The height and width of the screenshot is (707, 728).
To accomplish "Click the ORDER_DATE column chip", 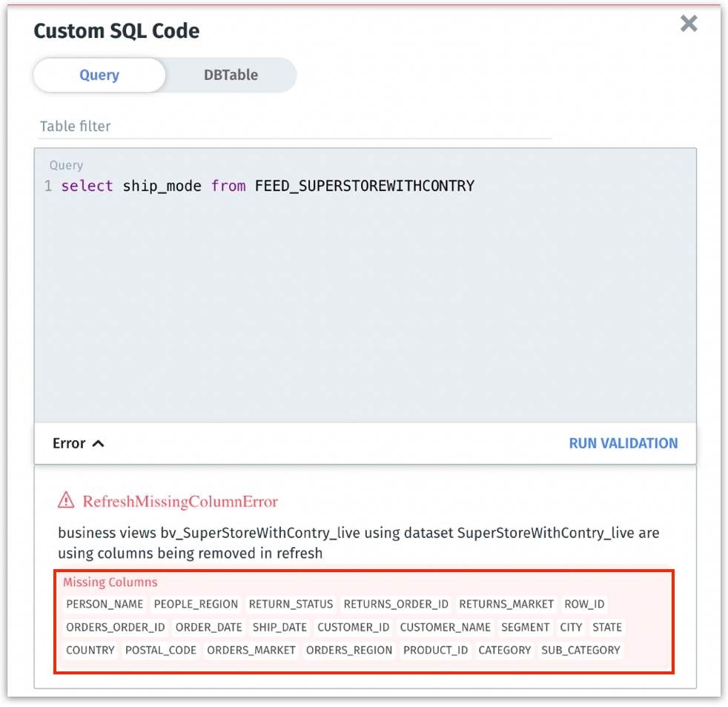I will click(208, 627).
